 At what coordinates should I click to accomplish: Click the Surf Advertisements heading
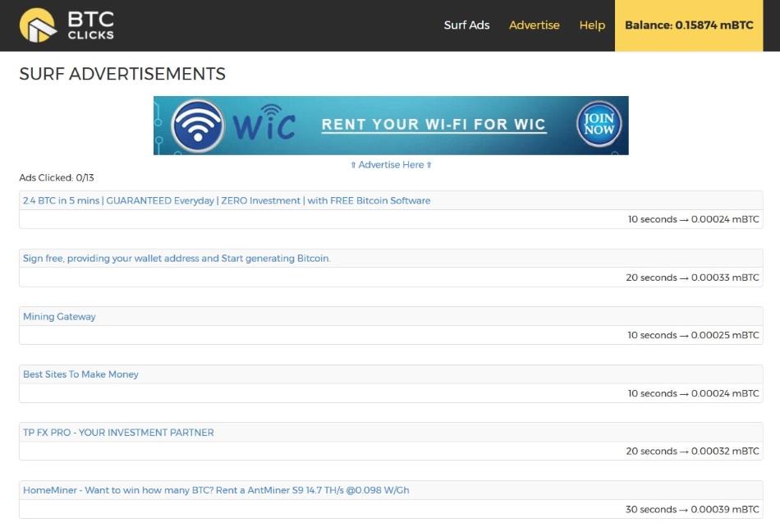click(x=122, y=74)
